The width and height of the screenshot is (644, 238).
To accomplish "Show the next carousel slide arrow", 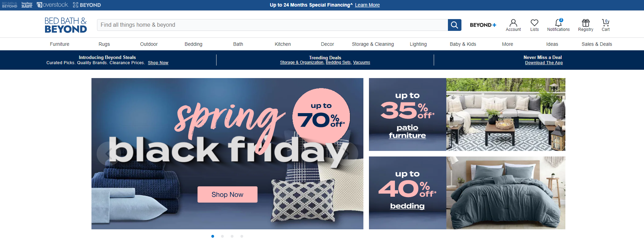I will tap(347, 153).
